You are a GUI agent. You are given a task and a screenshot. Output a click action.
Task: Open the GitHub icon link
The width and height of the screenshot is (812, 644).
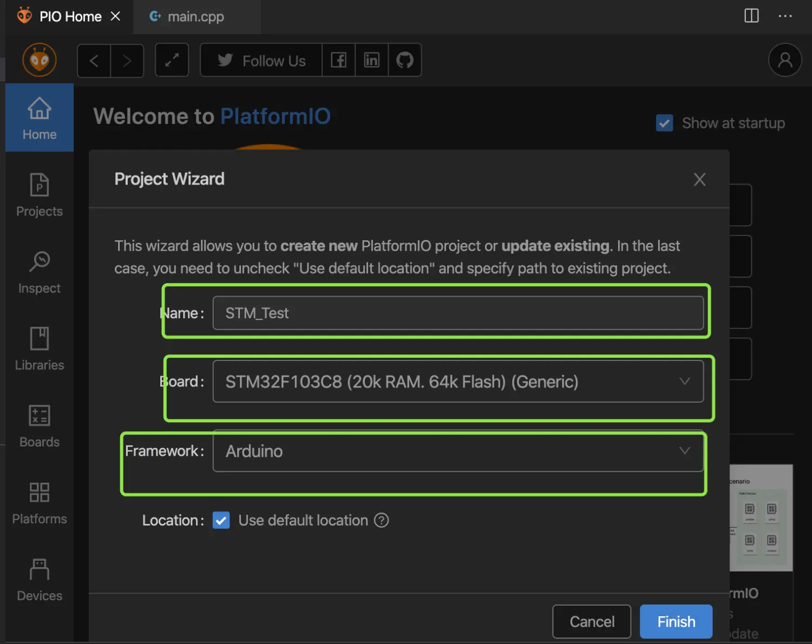405,60
